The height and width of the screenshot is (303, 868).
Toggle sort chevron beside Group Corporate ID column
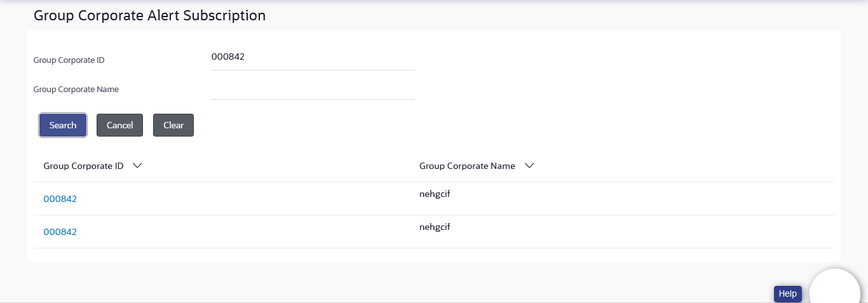click(137, 166)
